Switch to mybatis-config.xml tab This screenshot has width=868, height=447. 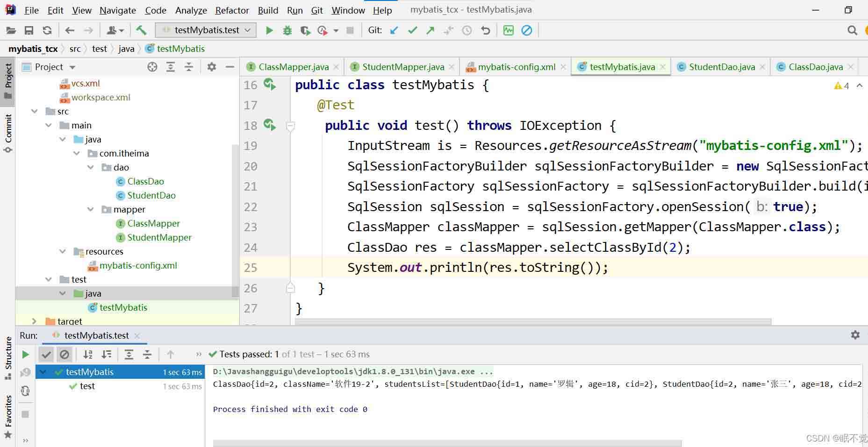point(516,67)
